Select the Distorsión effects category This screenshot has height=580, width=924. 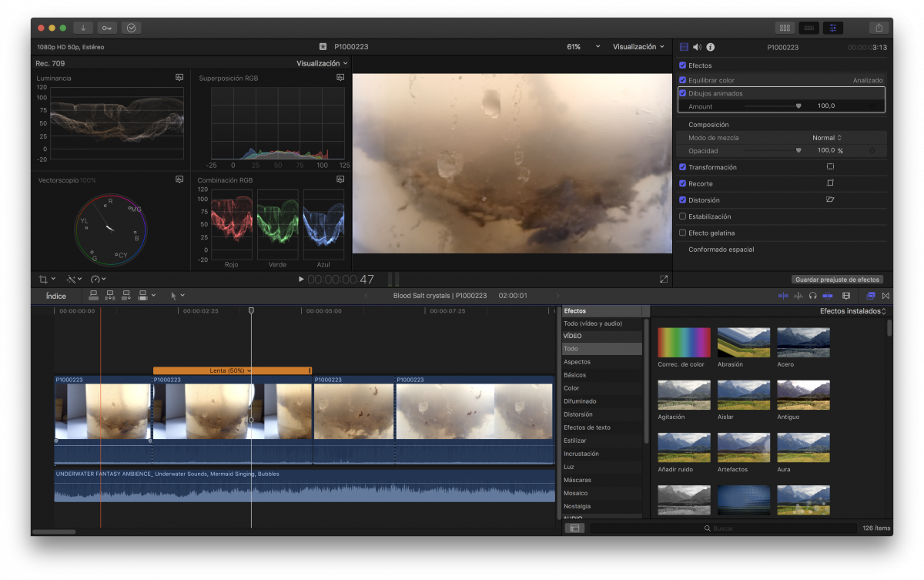pos(578,414)
